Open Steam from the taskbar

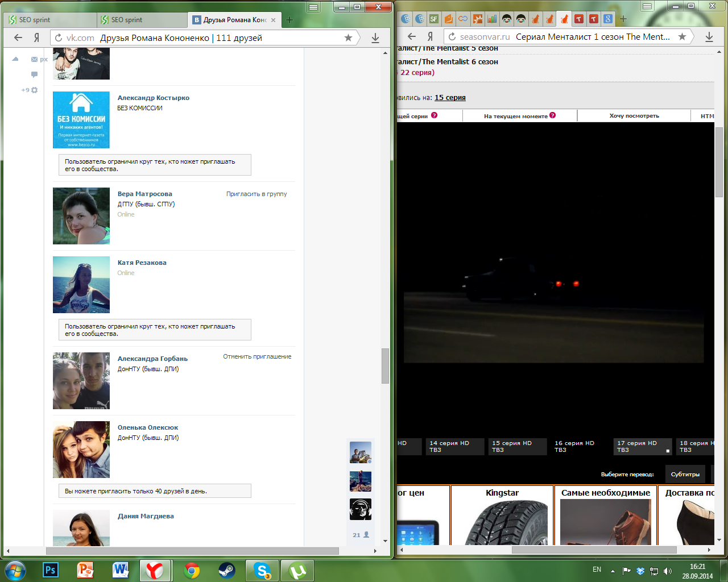pyautogui.click(x=227, y=570)
